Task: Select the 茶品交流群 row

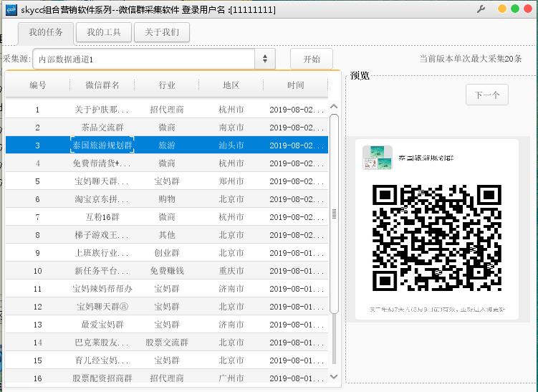Action: point(102,128)
